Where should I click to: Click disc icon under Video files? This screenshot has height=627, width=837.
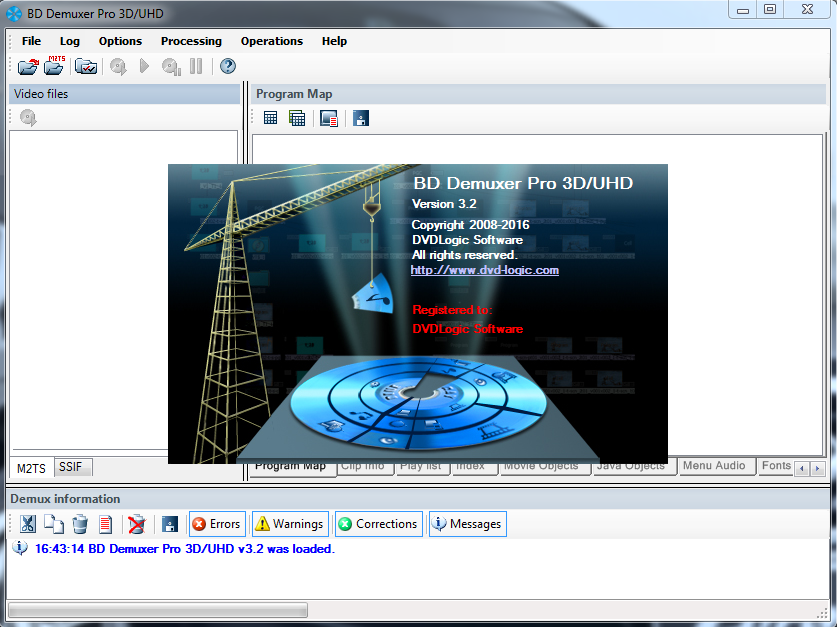click(x=28, y=117)
